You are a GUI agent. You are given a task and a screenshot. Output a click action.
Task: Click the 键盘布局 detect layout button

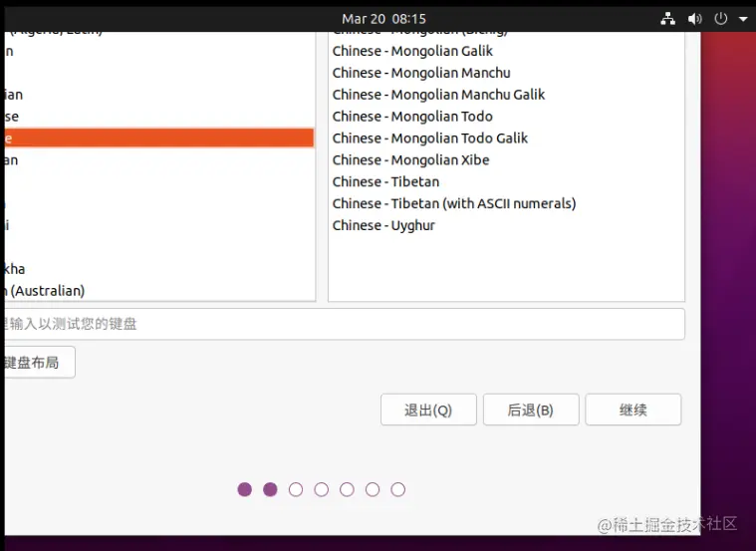(x=40, y=363)
